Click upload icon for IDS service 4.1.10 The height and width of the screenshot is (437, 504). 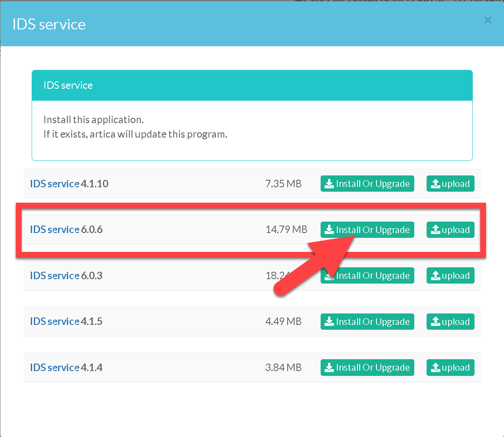point(435,184)
